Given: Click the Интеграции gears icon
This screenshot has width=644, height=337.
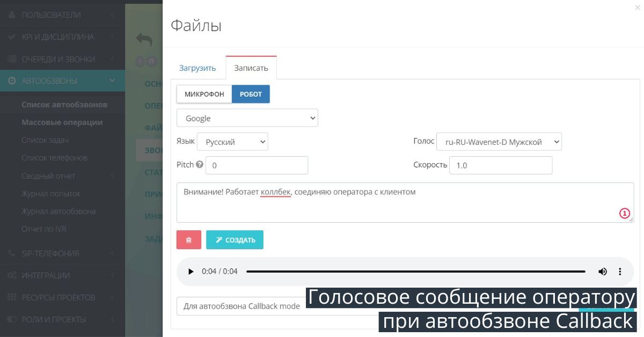Looking at the screenshot, I should tap(11, 275).
